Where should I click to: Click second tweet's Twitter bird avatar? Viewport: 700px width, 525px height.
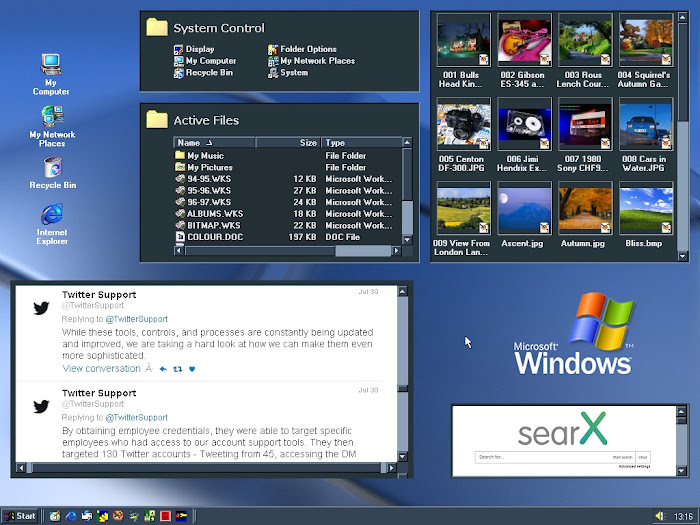point(41,406)
